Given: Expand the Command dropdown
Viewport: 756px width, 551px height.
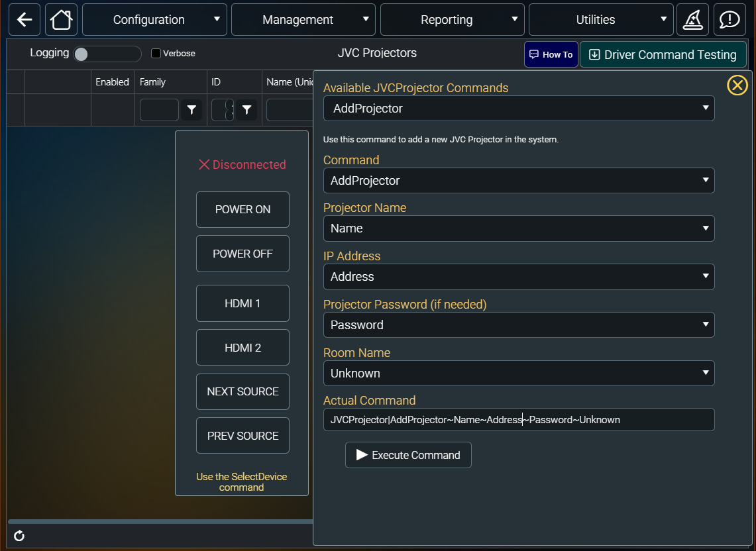Looking at the screenshot, I should pyautogui.click(x=519, y=181).
